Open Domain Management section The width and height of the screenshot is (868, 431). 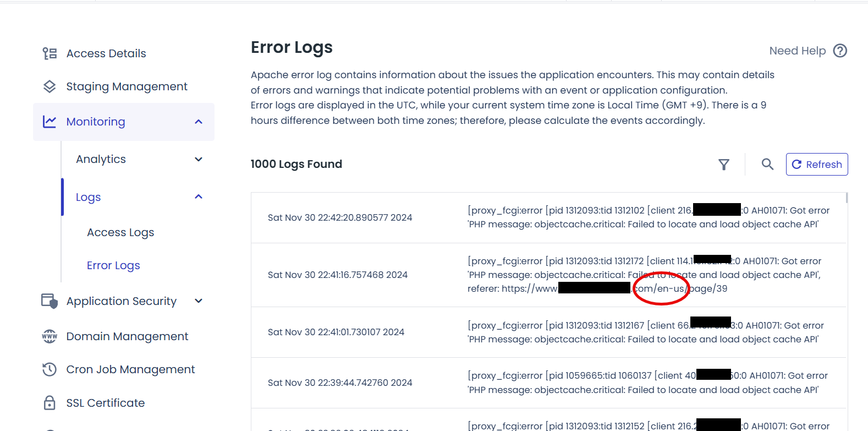(x=127, y=336)
